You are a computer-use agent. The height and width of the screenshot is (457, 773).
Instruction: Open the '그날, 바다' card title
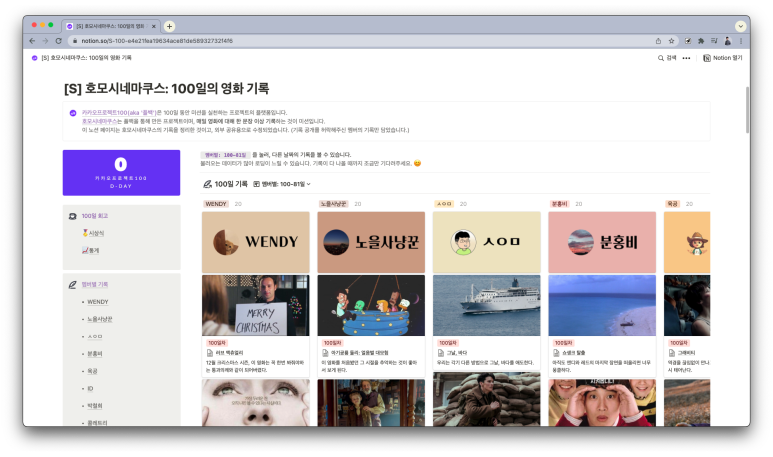[x=457, y=353]
